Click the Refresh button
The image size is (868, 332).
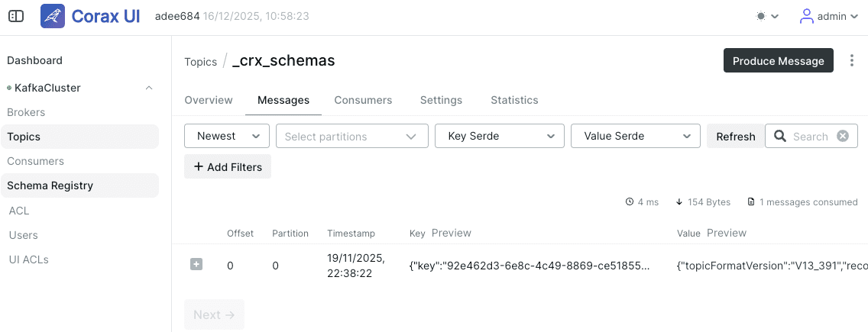(x=736, y=136)
